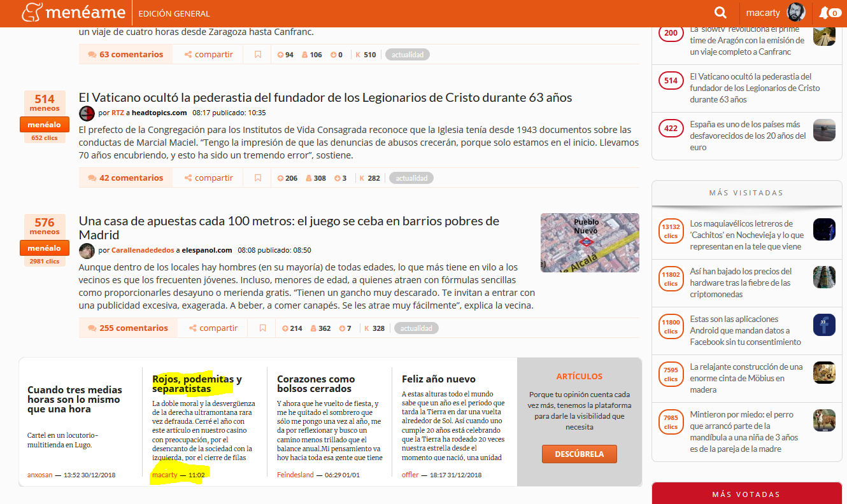Share the casa de apuestas story
847x504 pixels.
click(213, 328)
